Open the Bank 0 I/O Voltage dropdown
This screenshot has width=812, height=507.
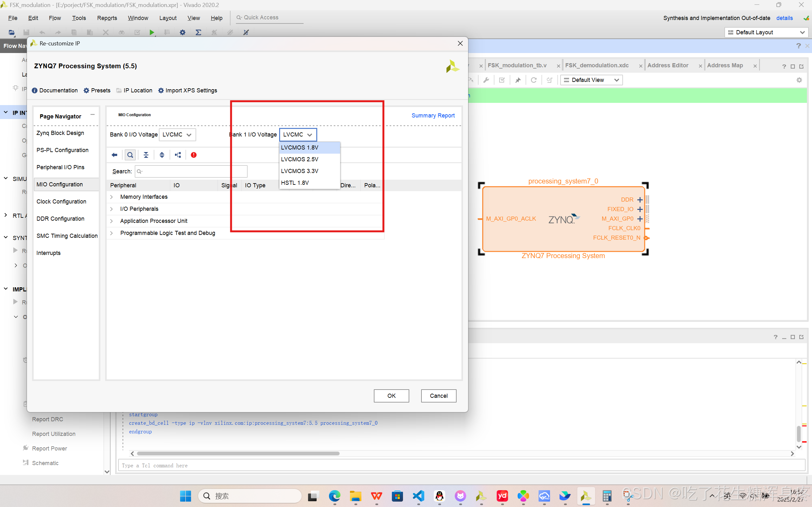click(177, 135)
